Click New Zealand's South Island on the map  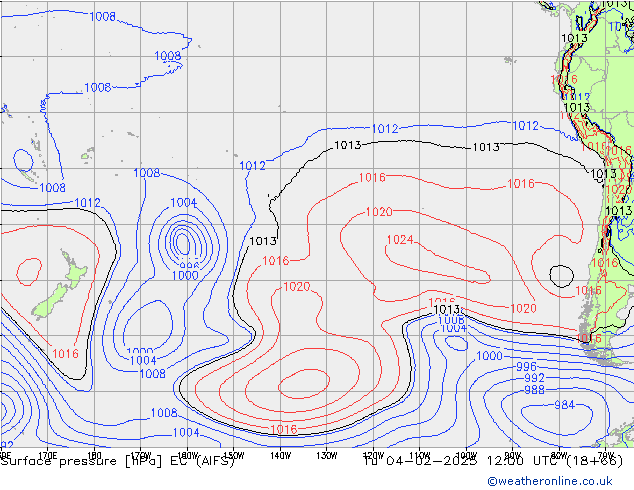[x=49, y=302]
